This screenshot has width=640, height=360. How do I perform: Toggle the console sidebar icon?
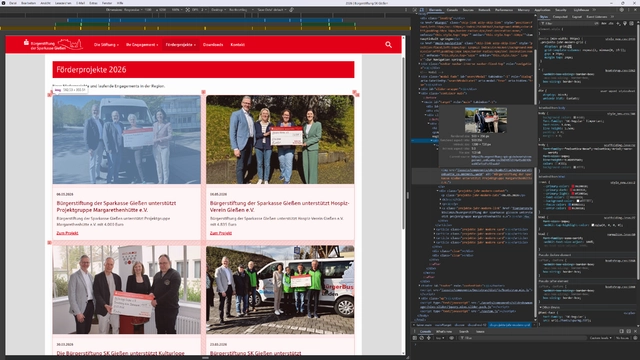coord(415,338)
